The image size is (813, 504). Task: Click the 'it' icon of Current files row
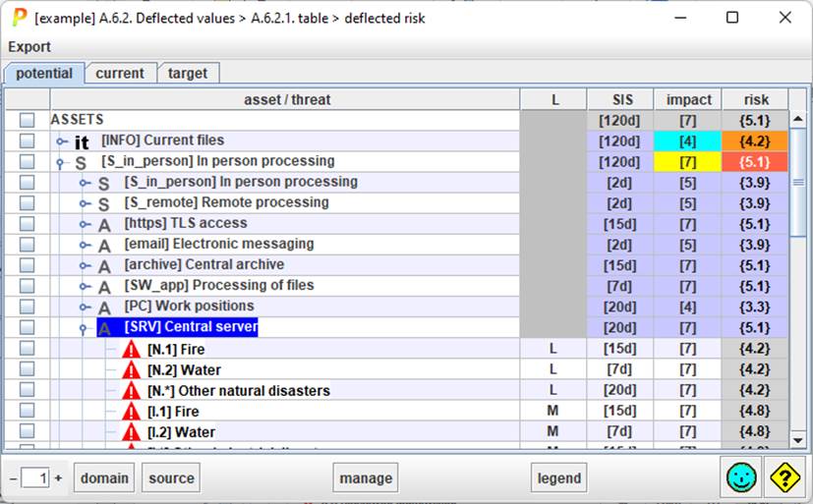tap(82, 141)
